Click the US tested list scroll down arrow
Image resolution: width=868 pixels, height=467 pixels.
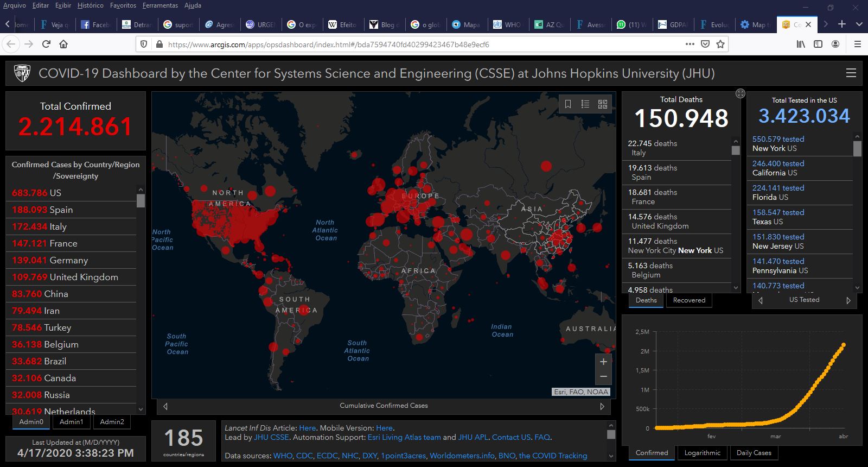pyautogui.click(x=857, y=288)
